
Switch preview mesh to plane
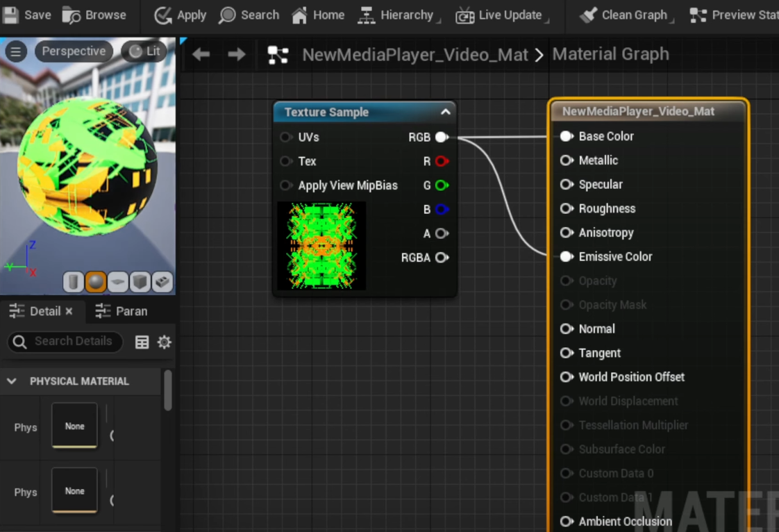tap(117, 281)
